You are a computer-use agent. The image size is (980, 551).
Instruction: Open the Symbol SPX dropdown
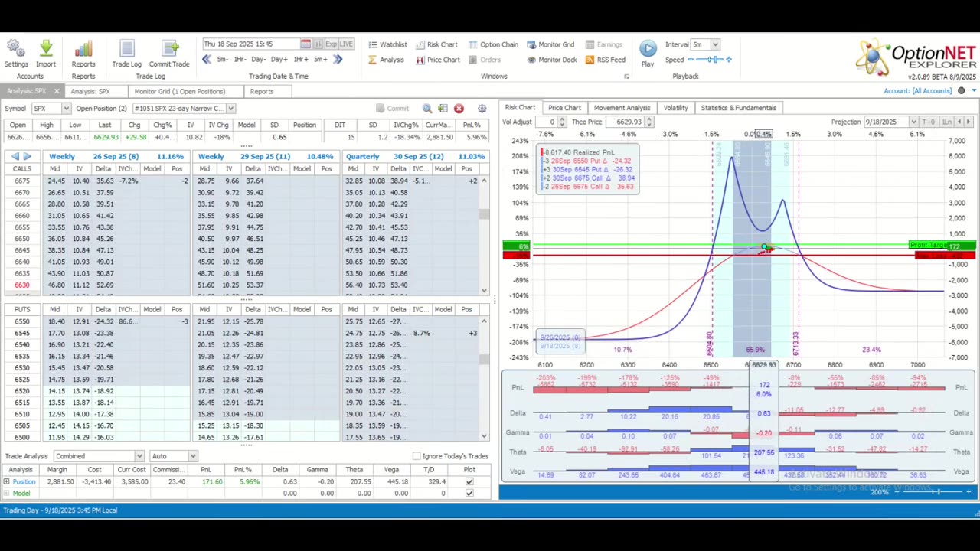(x=66, y=109)
